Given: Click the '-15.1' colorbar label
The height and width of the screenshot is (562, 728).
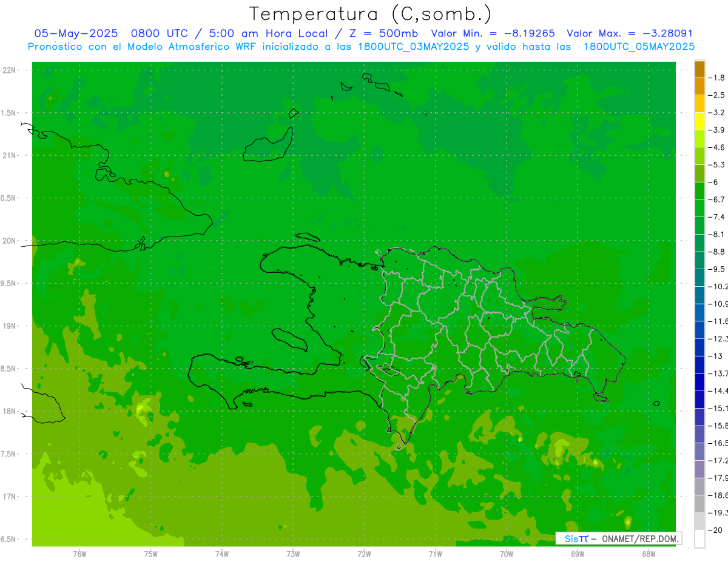Looking at the screenshot, I should 718,408.
